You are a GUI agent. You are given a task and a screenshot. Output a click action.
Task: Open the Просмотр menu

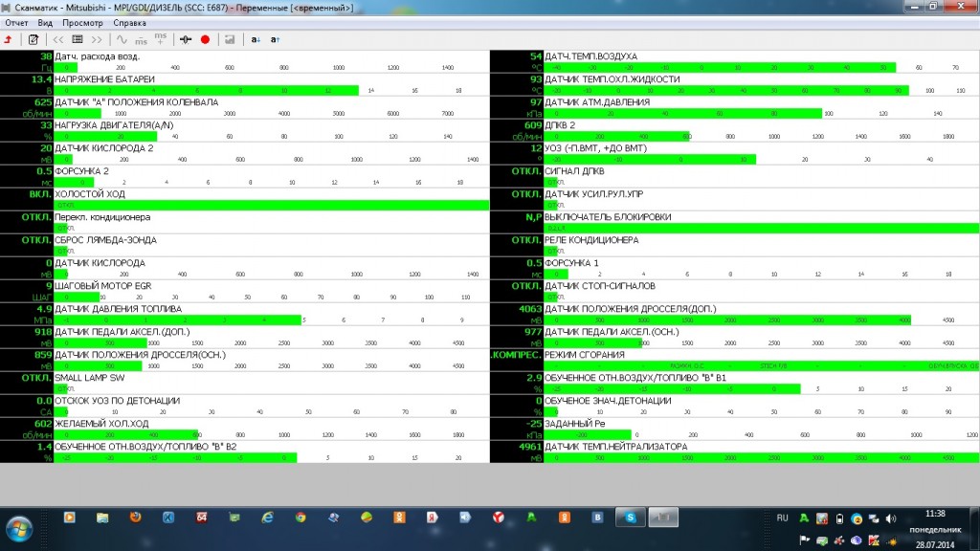(82, 22)
